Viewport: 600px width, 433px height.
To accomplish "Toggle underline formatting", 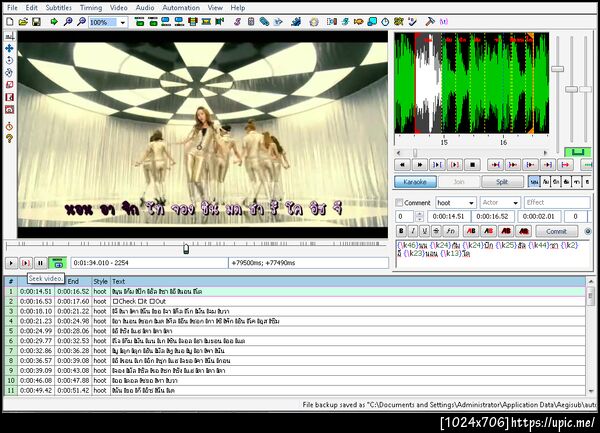I will 425,231.
